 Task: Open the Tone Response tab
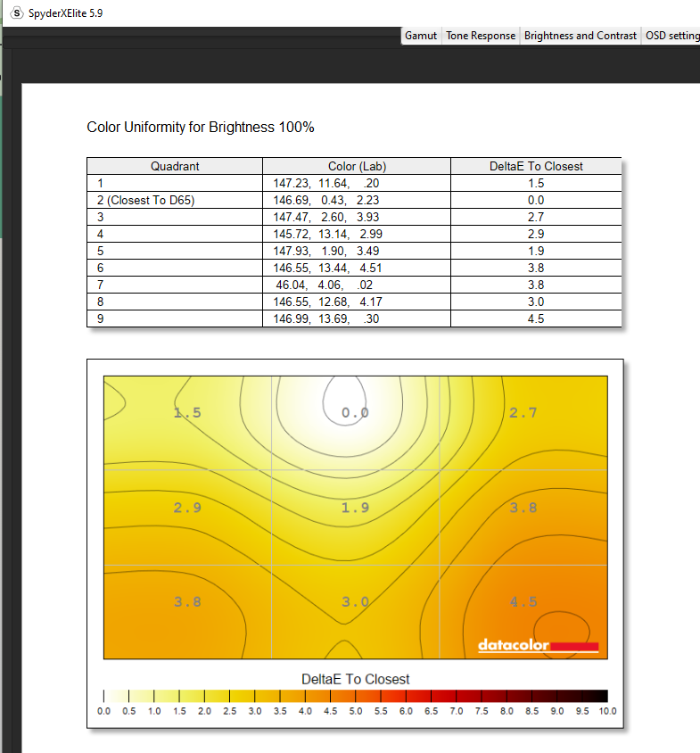(x=481, y=36)
